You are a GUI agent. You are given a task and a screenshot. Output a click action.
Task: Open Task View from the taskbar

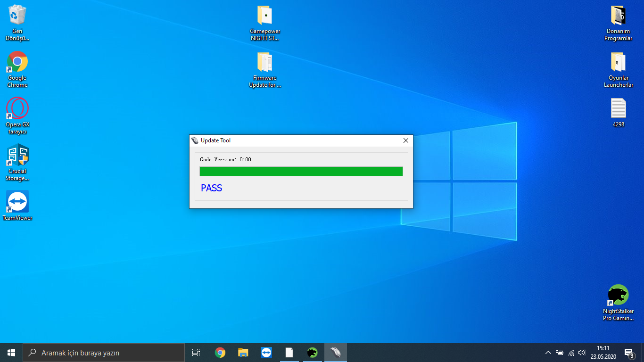pyautogui.click(x=196, y=353)
